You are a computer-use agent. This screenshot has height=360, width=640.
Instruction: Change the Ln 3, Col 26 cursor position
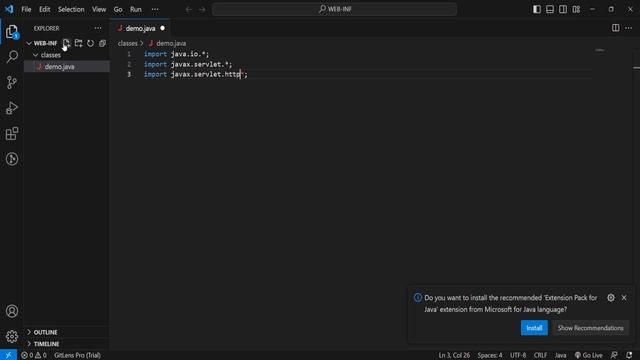(454, 355)
